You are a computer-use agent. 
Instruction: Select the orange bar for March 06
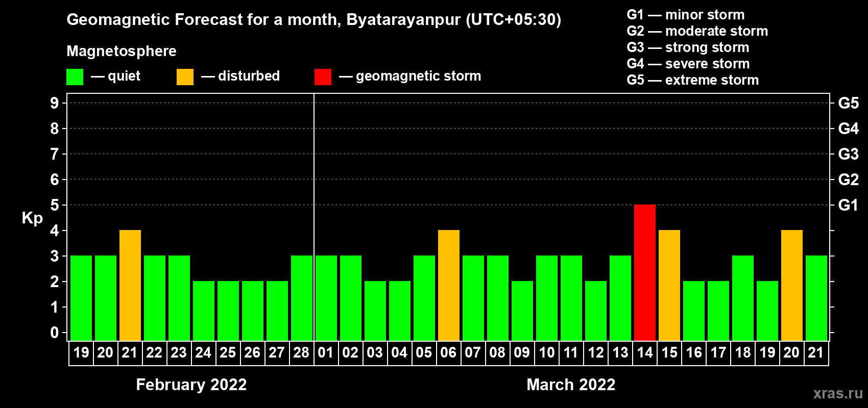(449, 285)
